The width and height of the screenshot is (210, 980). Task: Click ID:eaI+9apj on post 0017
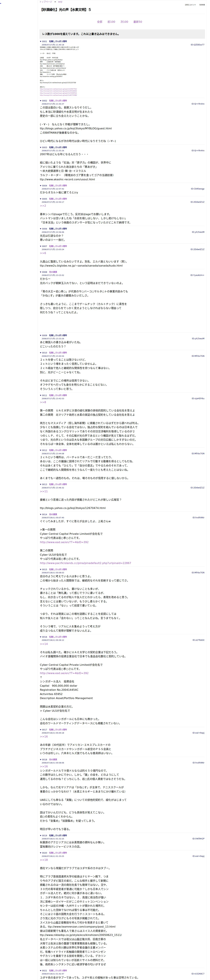198,733
